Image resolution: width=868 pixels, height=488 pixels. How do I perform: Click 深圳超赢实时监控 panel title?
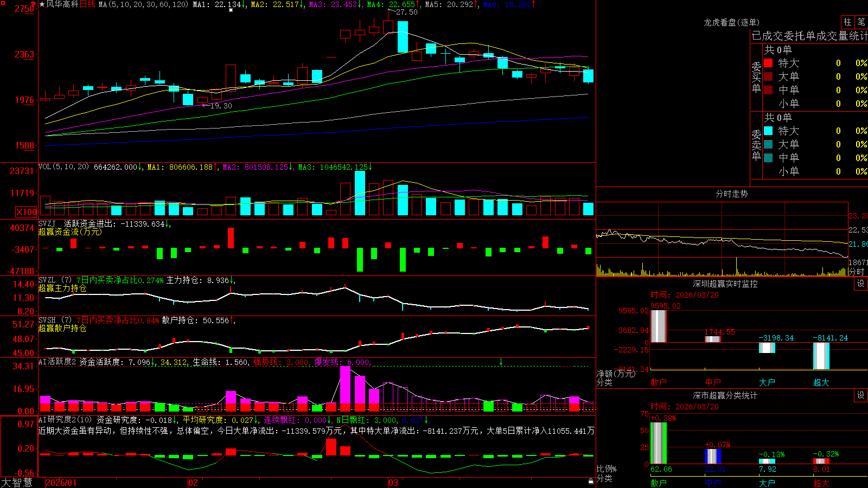click(725, 284)
